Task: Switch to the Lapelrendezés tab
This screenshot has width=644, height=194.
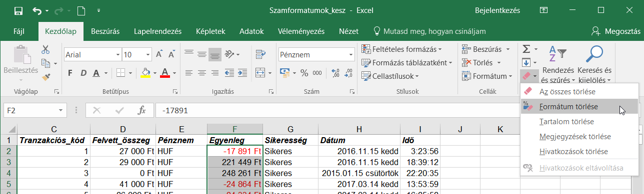Action: click(157, 31)
